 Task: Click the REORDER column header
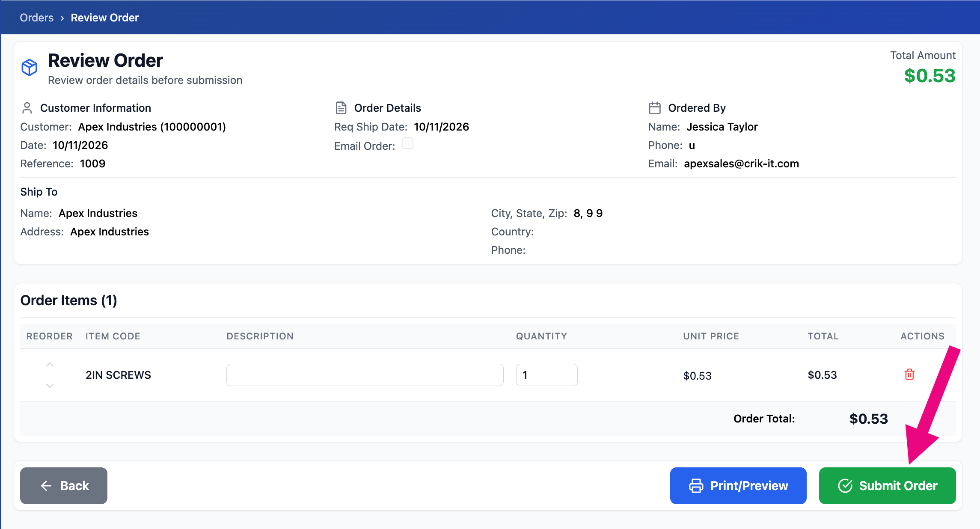click(x=50, y=336)
